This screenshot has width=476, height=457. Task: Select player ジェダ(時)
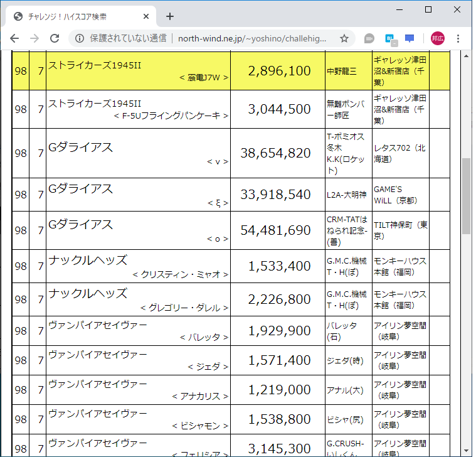pos(345,361)
